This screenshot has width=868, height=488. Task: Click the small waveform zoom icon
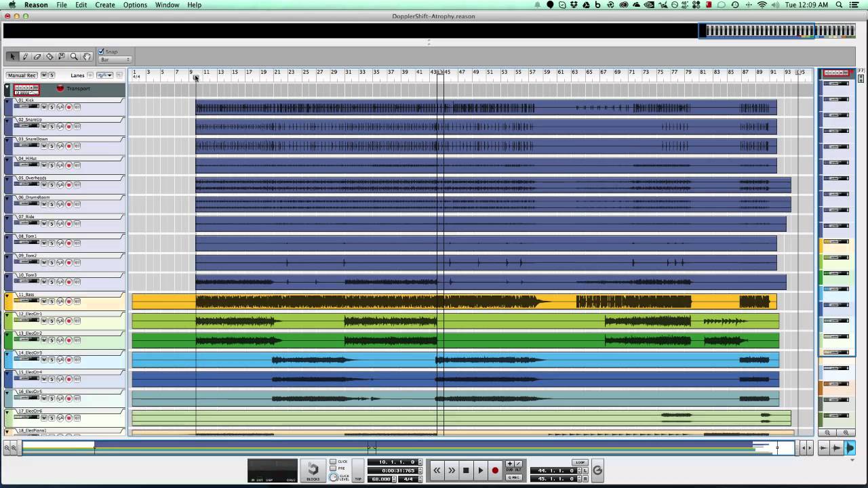(823, 448)
